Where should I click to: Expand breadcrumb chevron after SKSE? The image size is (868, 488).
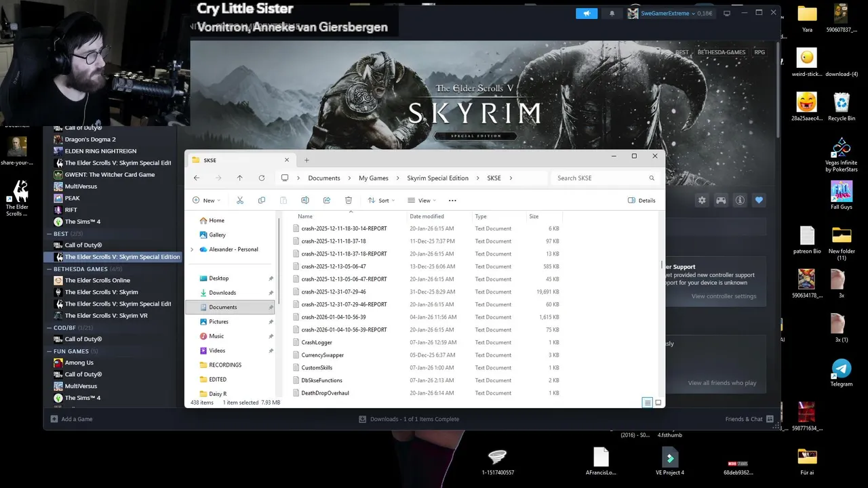tap(511, 178)
